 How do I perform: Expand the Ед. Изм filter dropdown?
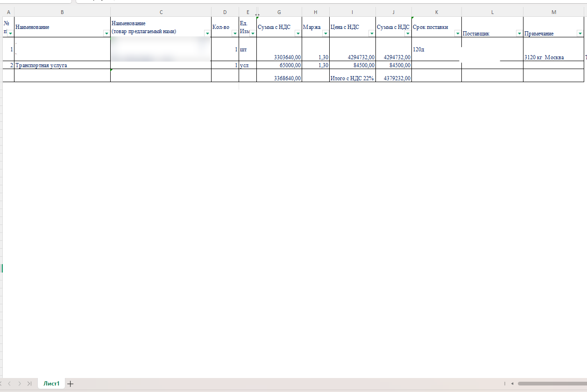(x=253, y=33)
